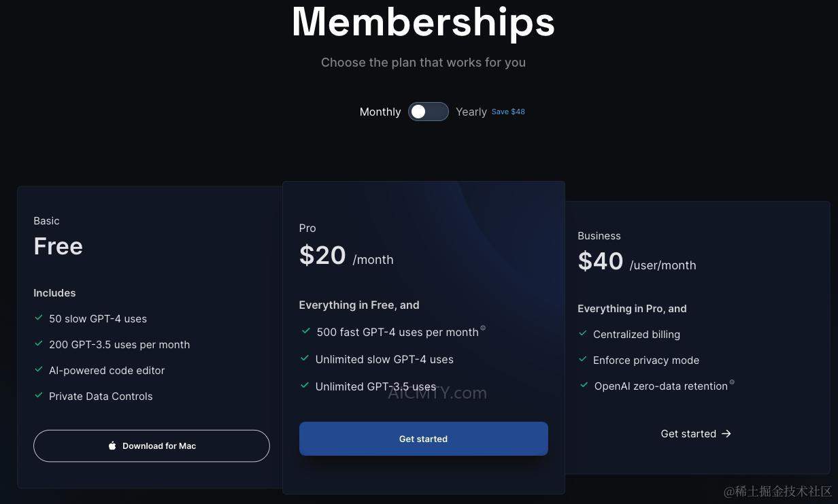Click the $20 /month Pro price
The image size is (838, 504).
tap(346, 256)
